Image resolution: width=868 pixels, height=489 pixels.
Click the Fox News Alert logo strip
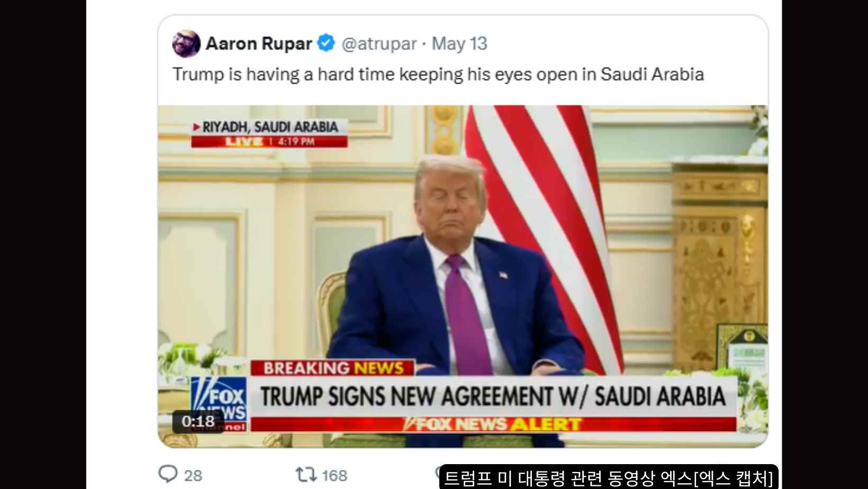pyautogui.click(x=493, y=424)
